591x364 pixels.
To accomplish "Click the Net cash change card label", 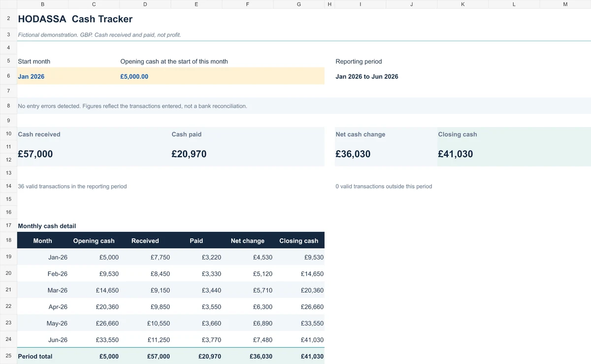I will (361, 134).
